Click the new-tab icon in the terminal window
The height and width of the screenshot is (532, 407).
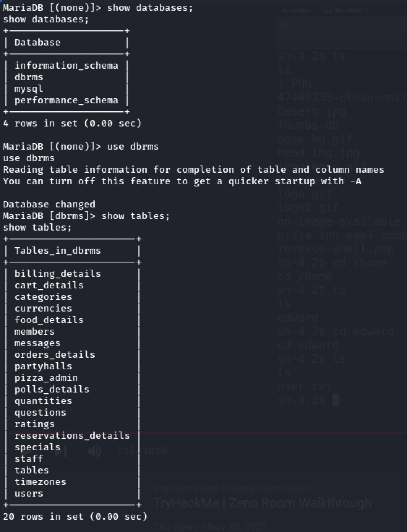click(287, 24)
